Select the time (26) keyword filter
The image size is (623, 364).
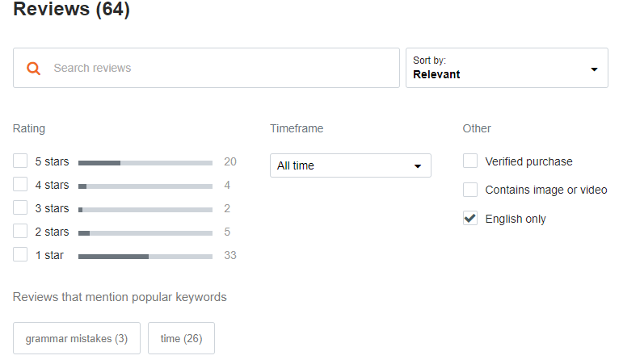coord(181,338)
